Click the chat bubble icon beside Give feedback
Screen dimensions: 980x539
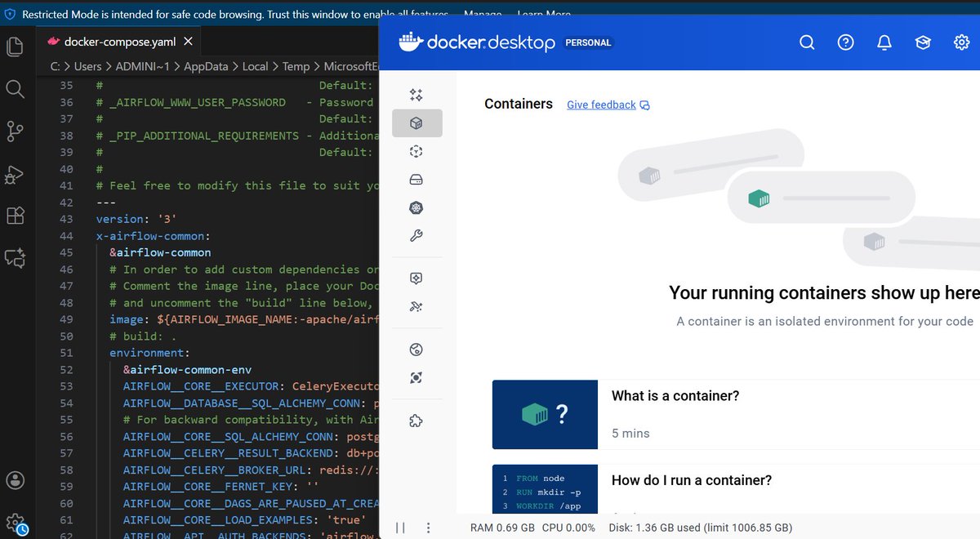pyautogui.click(x=645, y=105)
